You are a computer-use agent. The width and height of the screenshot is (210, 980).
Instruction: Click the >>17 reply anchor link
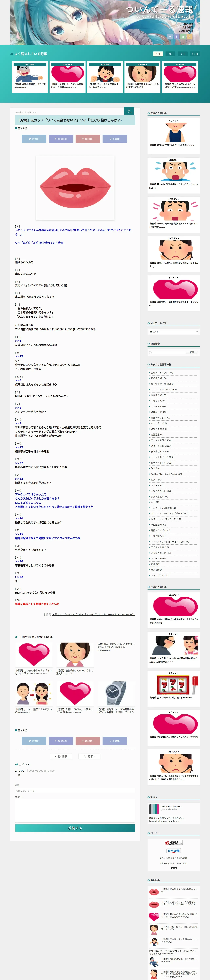pyautogui.click(x=19, y=356)
